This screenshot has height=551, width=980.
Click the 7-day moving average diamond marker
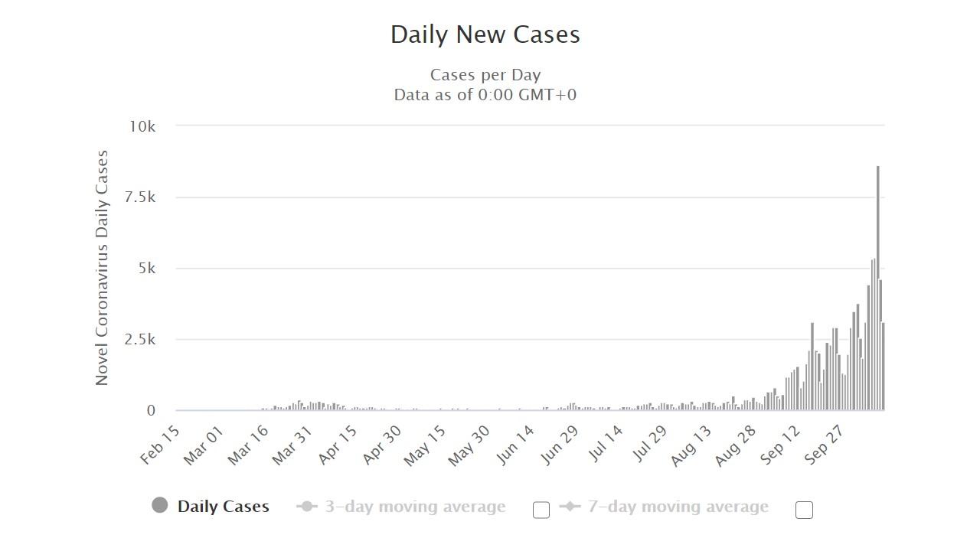pos(570,507)
